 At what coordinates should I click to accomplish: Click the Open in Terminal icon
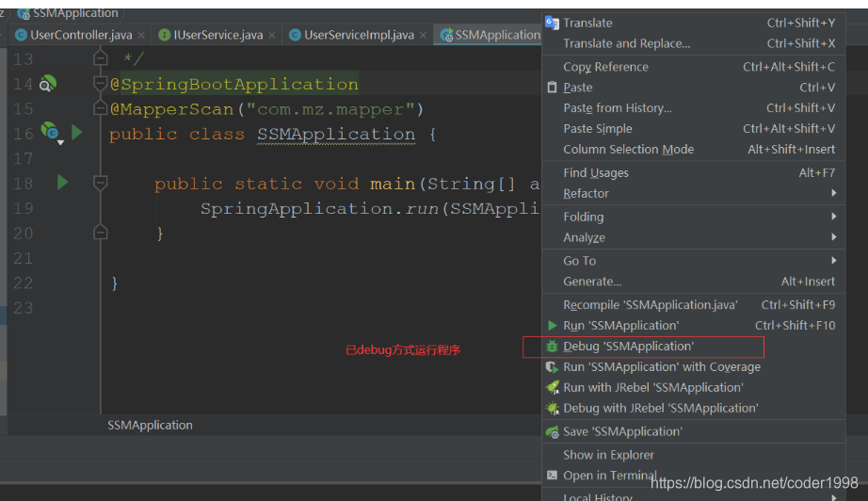click(x=552, y=475)
